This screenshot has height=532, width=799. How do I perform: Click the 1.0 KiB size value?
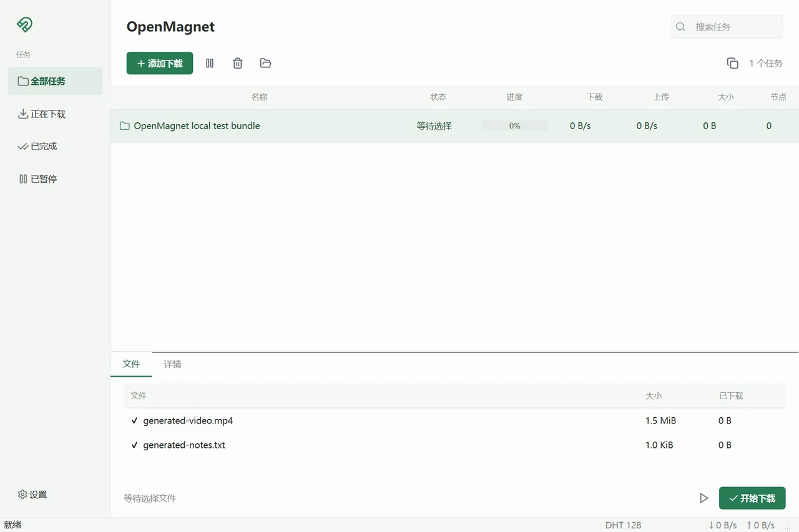click(x=659, y=445)
